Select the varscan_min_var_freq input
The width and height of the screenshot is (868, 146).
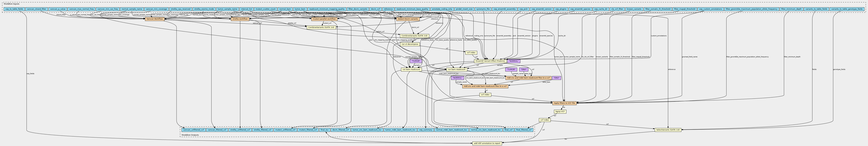[x=107, y=9]
